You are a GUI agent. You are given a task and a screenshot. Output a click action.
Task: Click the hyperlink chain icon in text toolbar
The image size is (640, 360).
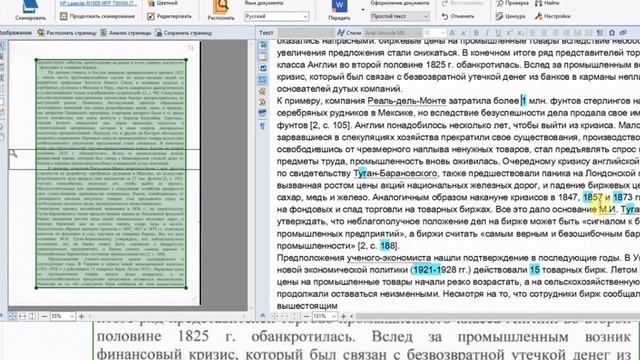point(623,33)
